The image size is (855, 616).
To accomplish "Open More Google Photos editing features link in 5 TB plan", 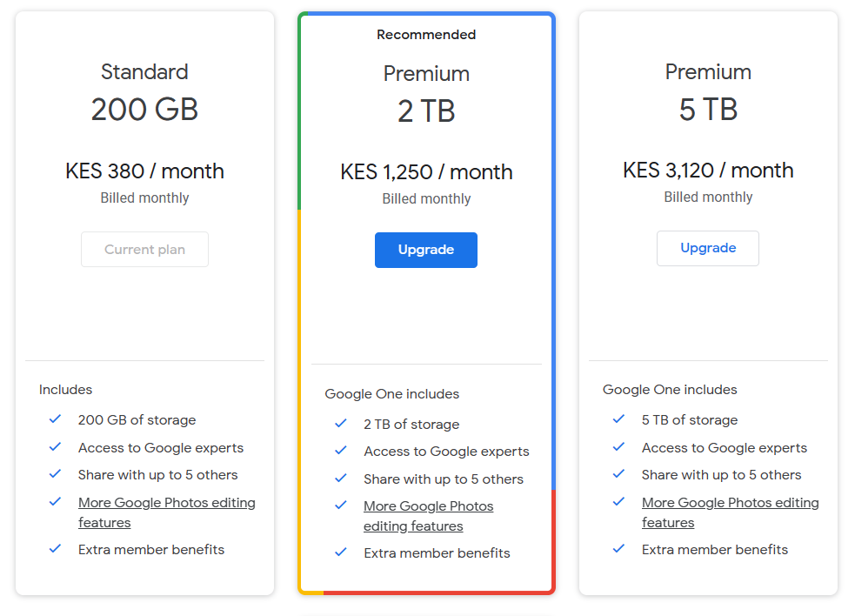I will tap(730, 512).
